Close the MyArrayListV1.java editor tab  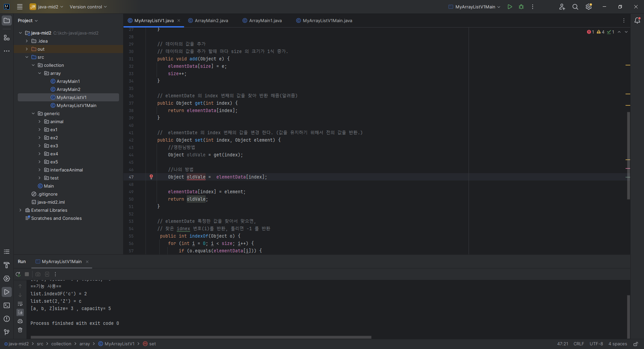(x=179, y=20)
